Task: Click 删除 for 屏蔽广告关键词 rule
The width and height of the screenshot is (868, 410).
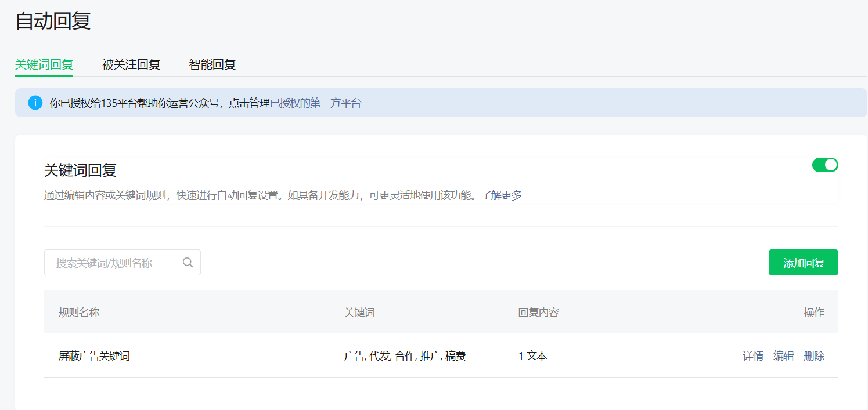Action: tap(814, 356)
